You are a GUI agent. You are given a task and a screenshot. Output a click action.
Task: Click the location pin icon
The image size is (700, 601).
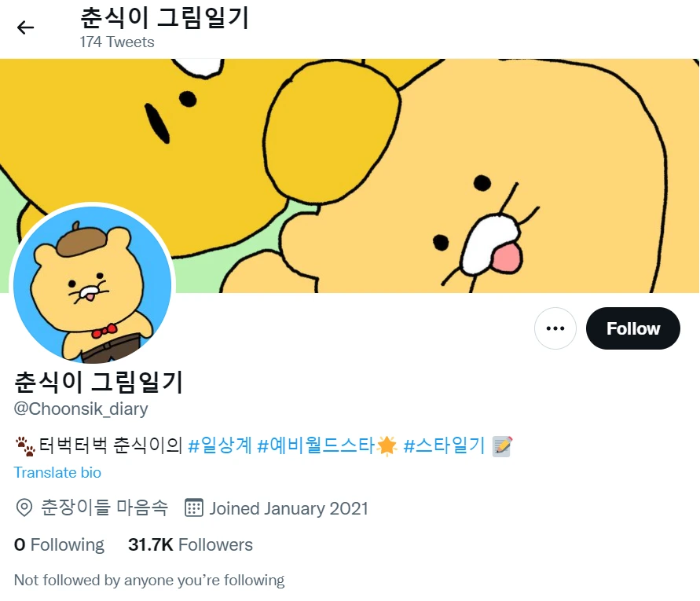(24, 508)
